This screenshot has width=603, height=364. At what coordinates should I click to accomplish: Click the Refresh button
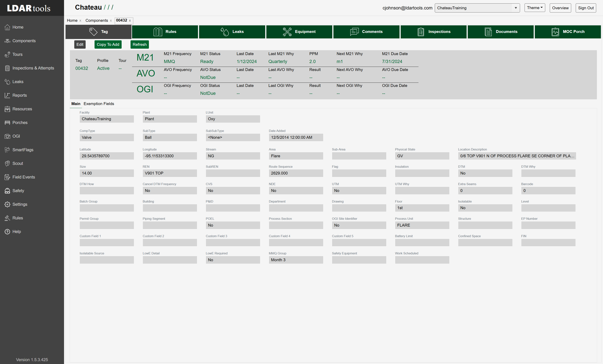click(x=139, y=44)
